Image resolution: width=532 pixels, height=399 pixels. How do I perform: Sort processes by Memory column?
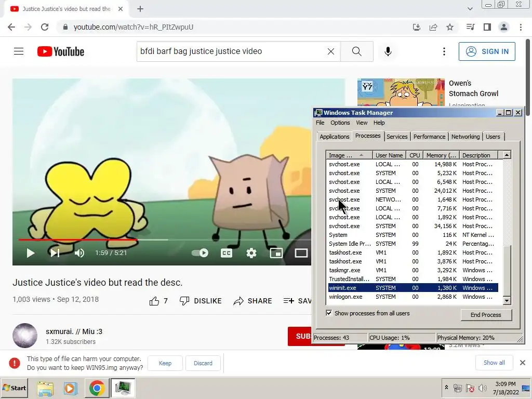441,155
